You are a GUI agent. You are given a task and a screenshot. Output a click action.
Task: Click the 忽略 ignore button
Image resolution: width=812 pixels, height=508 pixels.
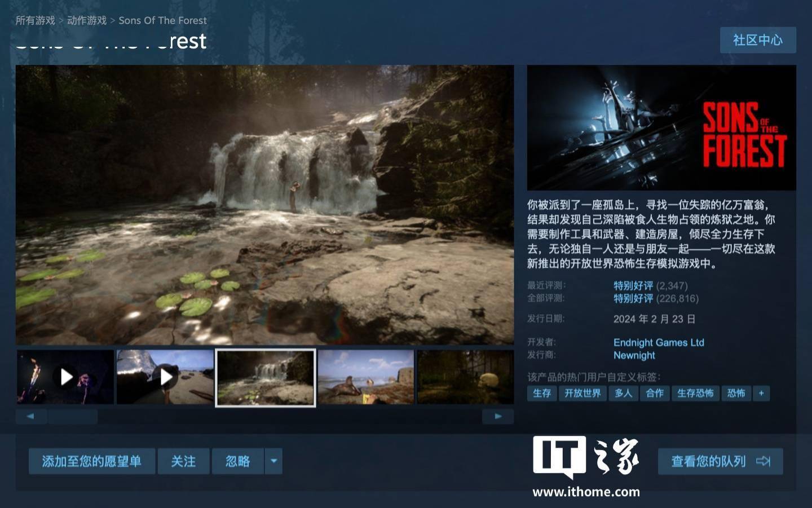tap(238, 461)
